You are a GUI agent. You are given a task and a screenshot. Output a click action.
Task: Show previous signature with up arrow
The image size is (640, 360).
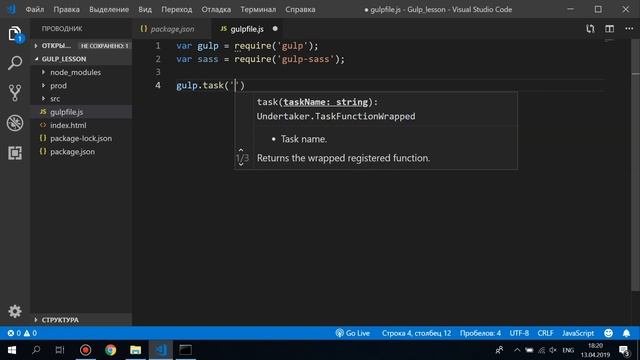click(x=241, y=150)
